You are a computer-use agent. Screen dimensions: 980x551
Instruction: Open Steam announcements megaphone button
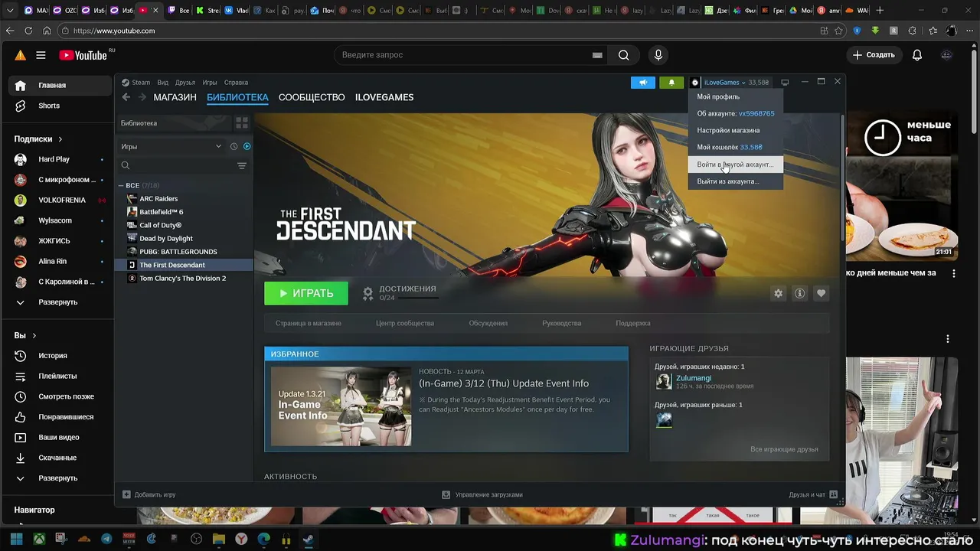pyautogui.click(x=643, y=83)
